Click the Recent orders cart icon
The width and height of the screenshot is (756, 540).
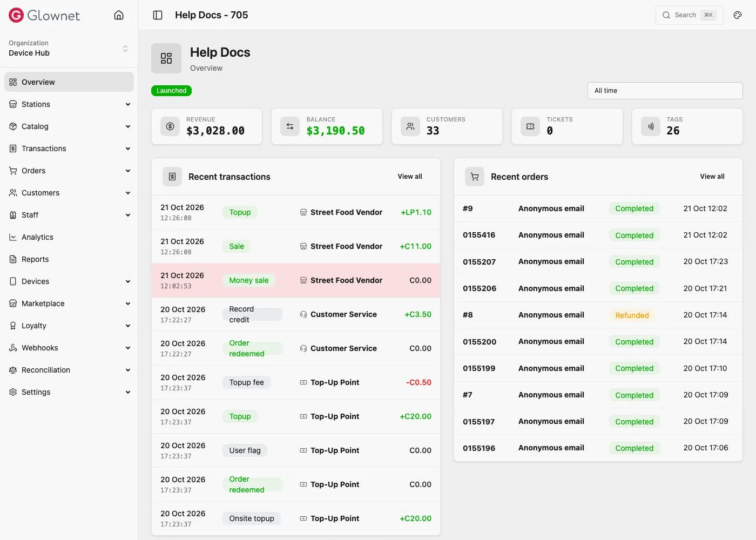click(x=475, y=177)
